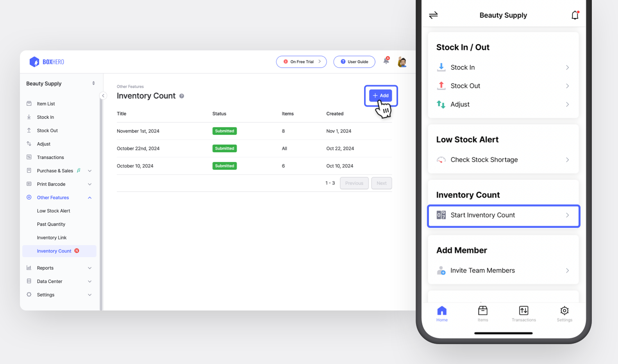Tap the Check Stock Shortage gauge icon
The height and width of the screenshot is (364, 618).
tap(441, 160)
